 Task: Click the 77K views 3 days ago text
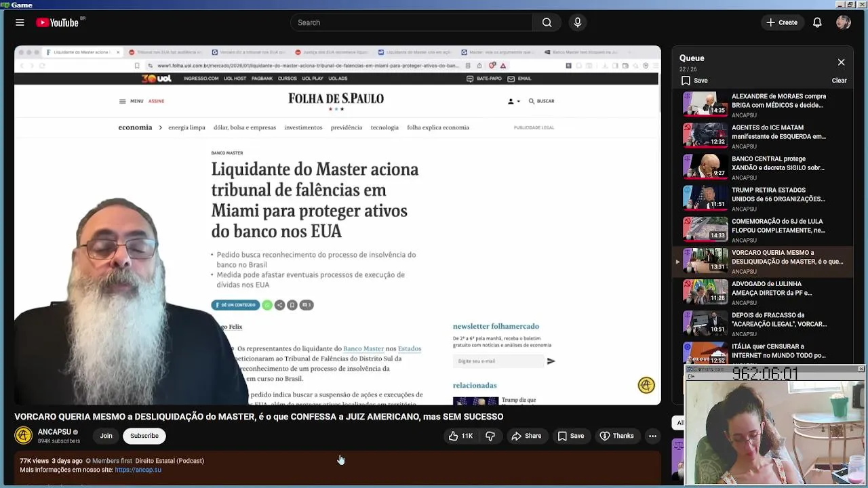click(x=51, y=461)
